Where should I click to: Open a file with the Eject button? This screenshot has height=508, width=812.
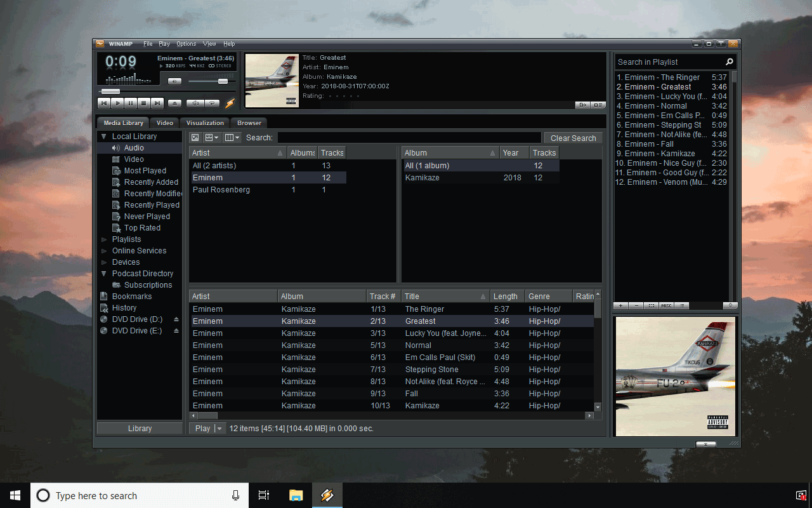point(175,103)
